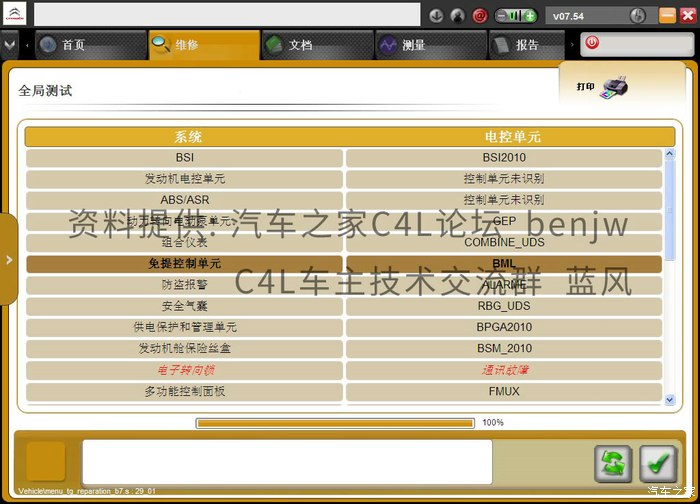The width and height of the screenshot is (700, 504).
Task: Select the red 电子转向锁 row
Action: pos(184,370)
